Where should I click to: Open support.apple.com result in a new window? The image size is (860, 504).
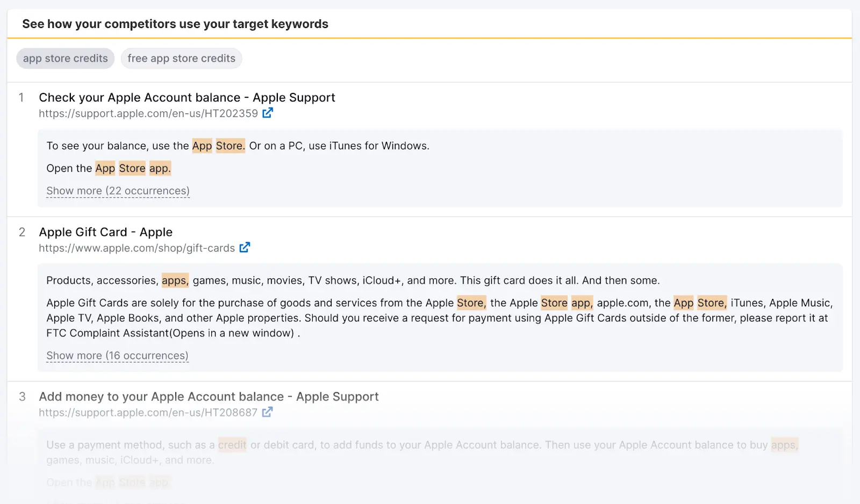(268, 113)
